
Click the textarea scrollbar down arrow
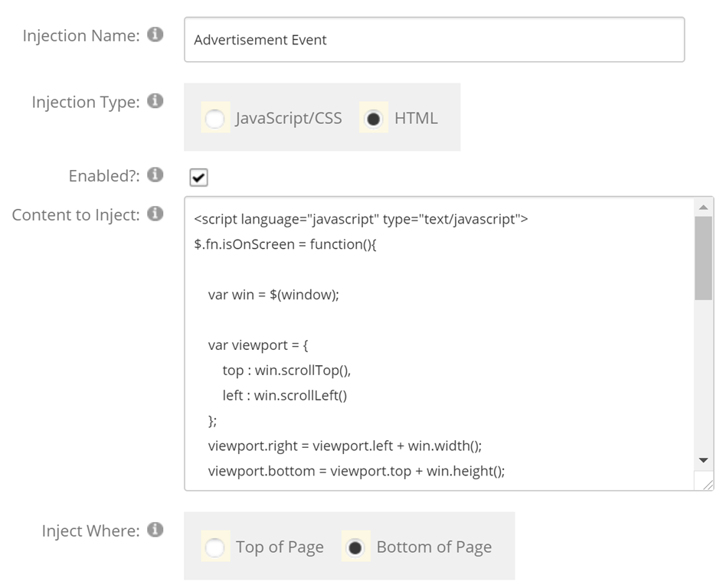pos(703,460)
